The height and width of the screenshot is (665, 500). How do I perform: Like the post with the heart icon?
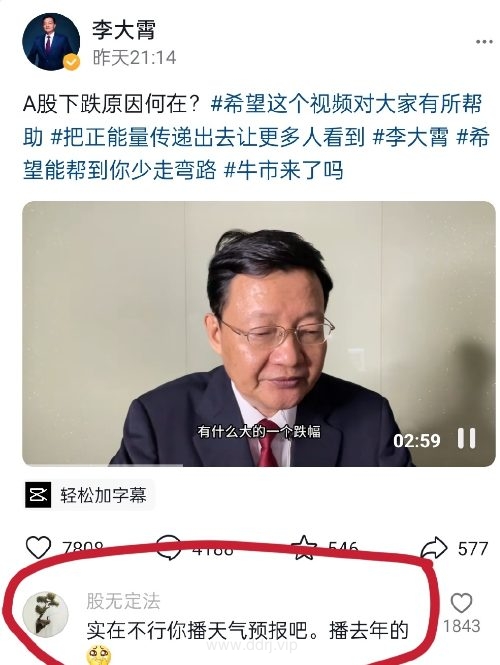(x=39, y=547)
